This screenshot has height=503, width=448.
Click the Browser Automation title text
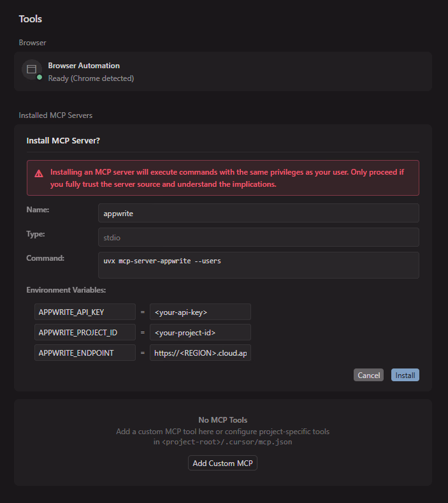[x=83, y=66]
